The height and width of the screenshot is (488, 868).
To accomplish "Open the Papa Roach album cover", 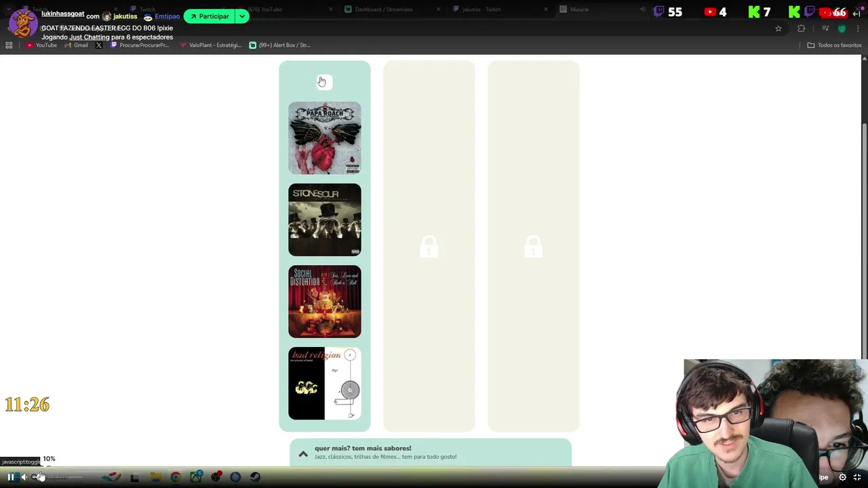I will point(325,138).
